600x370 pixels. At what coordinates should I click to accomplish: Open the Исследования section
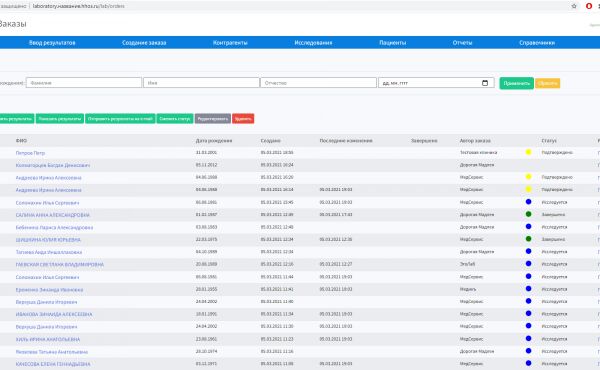click(x=313, y=42)
